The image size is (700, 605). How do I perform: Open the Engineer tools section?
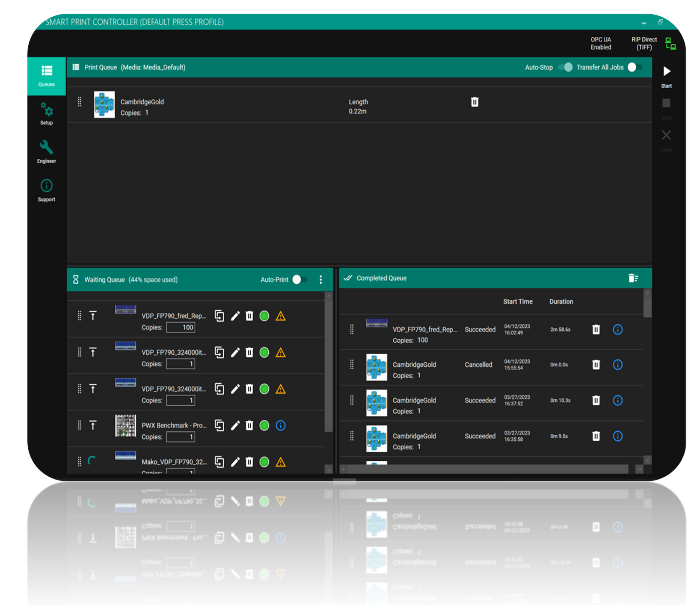(47, 152)
